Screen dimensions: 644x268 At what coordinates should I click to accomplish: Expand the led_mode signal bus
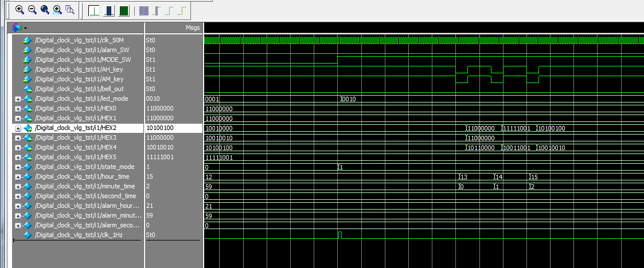[18, 99]
